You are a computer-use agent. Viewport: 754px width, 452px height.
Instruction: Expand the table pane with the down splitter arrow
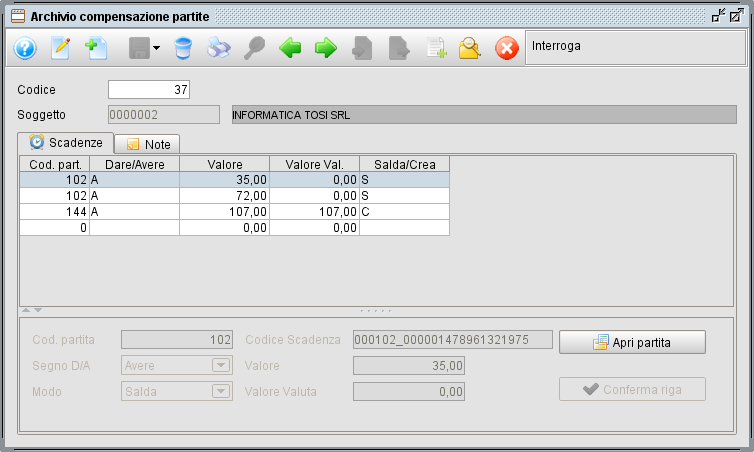pos(38,310)
